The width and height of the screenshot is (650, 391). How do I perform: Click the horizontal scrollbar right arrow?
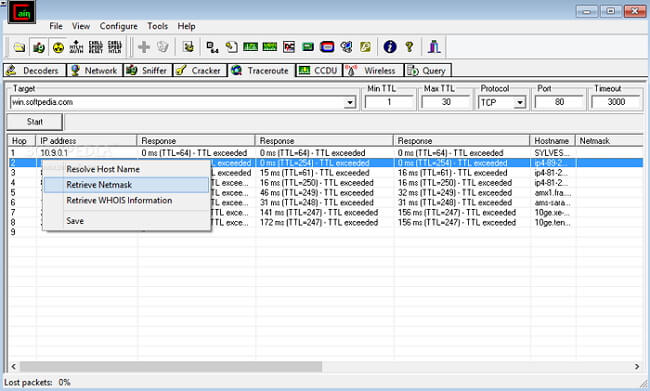[637, 367]
